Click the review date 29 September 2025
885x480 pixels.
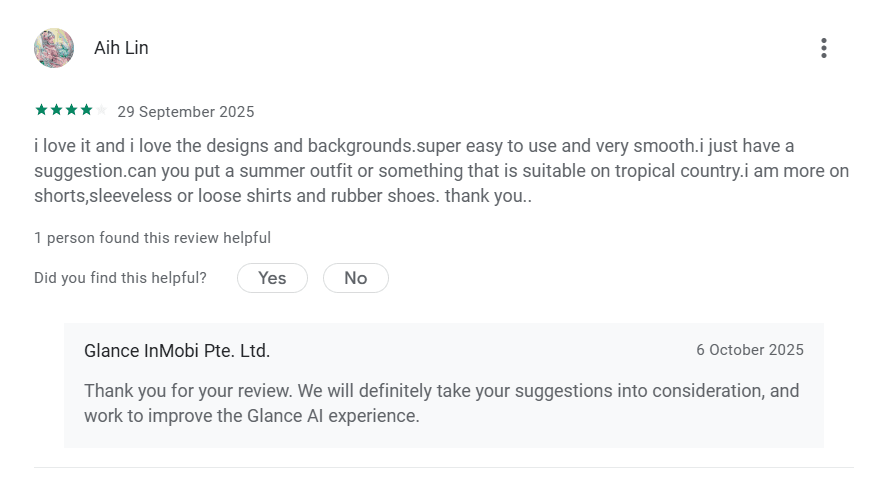(186, 112)
